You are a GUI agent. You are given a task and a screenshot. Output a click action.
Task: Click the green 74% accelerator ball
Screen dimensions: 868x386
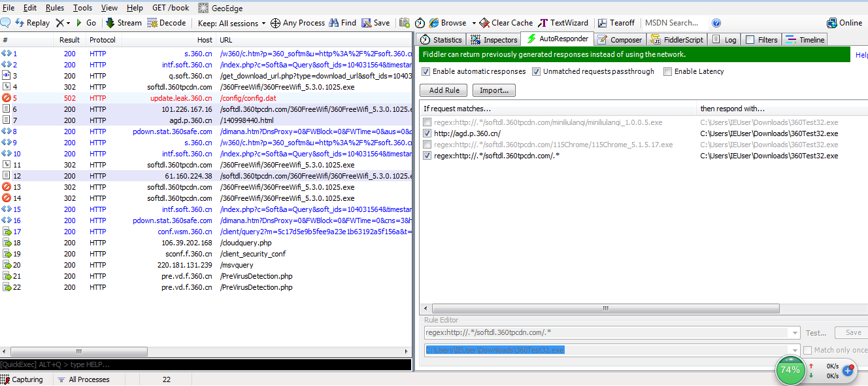790,370
